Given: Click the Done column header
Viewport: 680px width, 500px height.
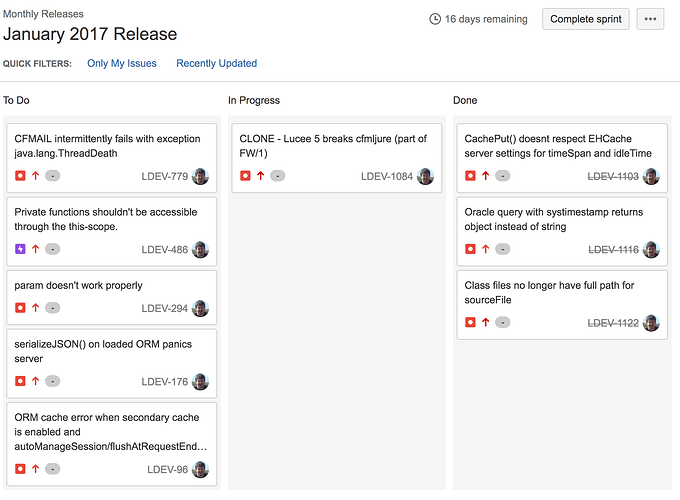Looking at the screenshot, I should tap(465, 100).
